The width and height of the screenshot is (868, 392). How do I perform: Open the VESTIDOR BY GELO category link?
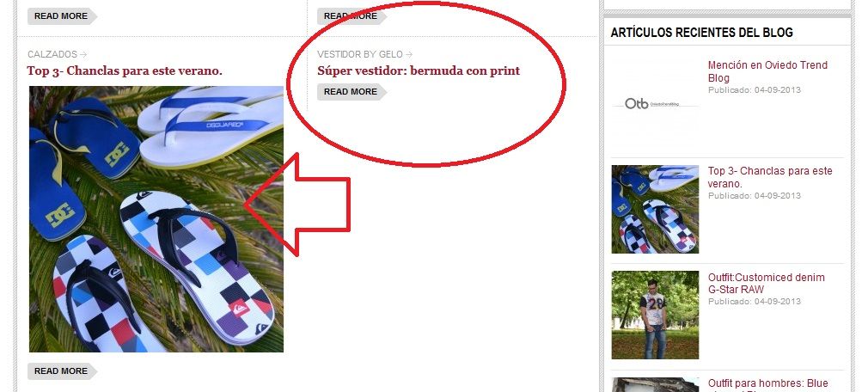pos(360,54)
